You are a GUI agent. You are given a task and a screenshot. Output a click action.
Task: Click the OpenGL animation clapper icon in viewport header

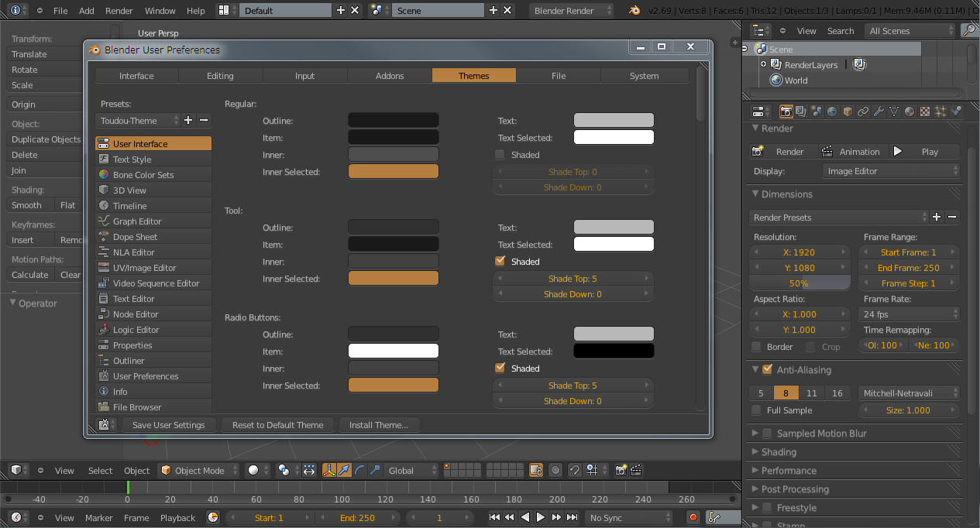(636, 470)
